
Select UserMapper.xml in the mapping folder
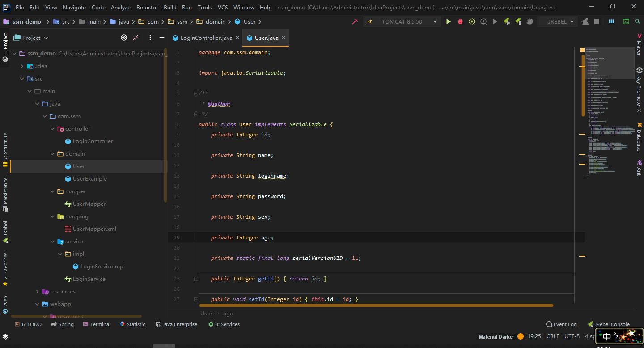click(94, 229)
